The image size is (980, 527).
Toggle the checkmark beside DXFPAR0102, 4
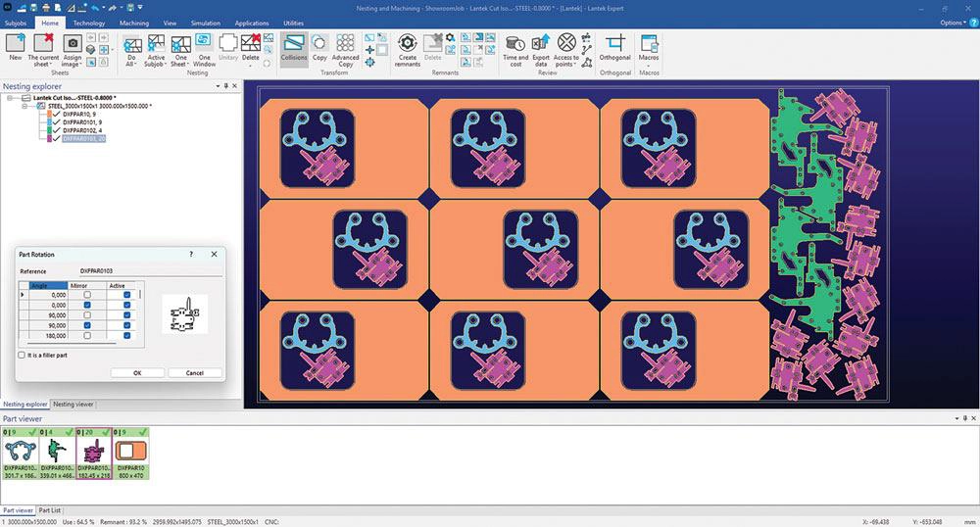click(x=57, y=130)
